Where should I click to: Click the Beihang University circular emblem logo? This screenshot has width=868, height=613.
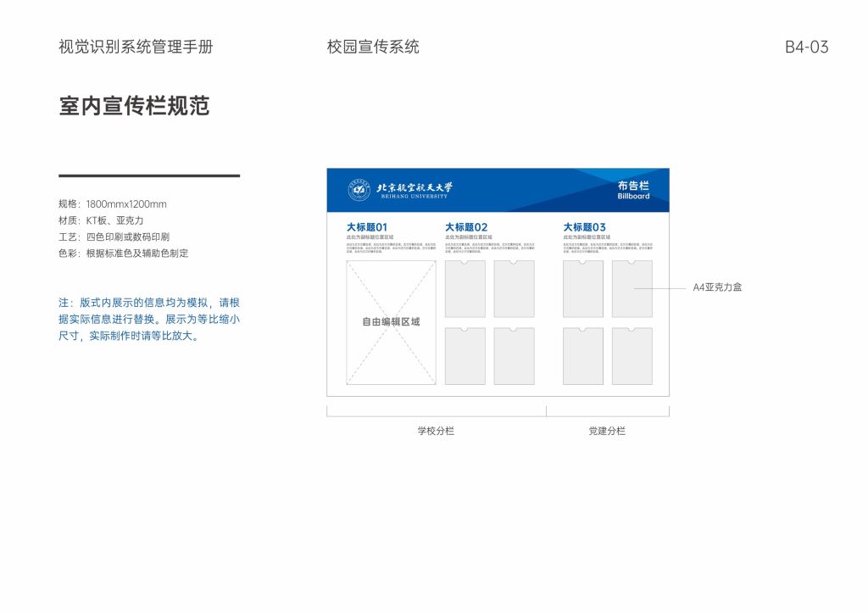[359, 191]
